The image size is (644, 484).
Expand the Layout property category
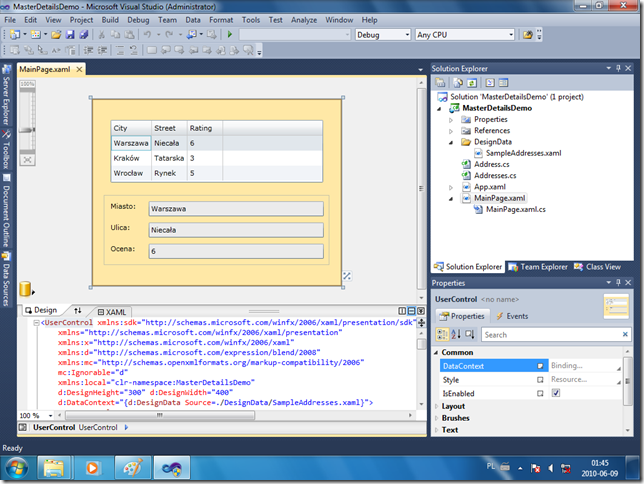[437, 406]
